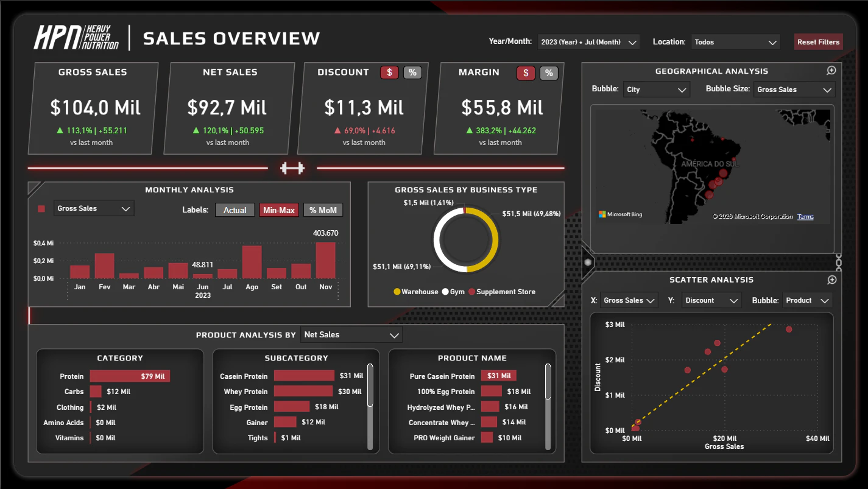Image resolution: width=868 pixels, height=489 pixels.
Task: Click the Gross Sales KPI value $104,0 Mil
Action: [x=96, y=108]
